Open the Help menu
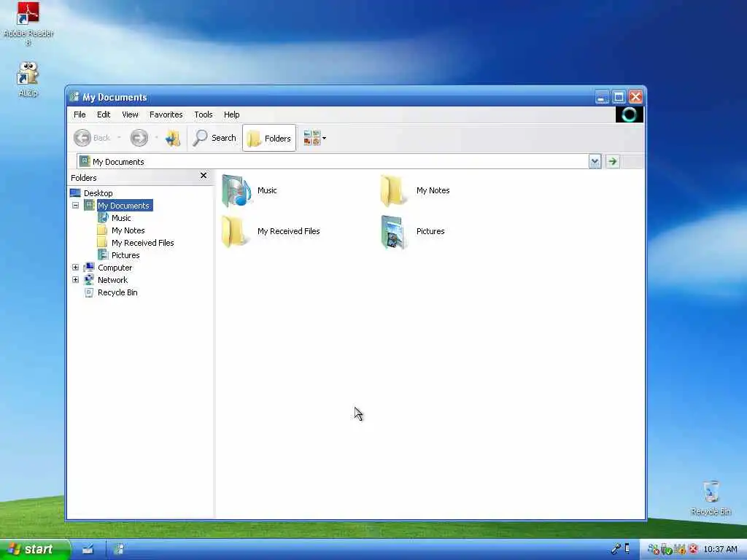747x560 pixels. click(x=231, y=114)
